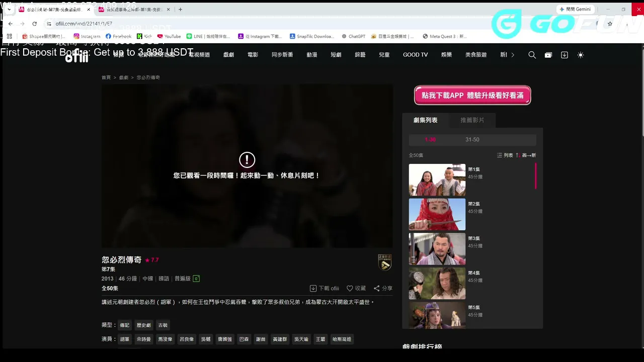Open the 同步新番 navigation item
The image size is (644, 362).
coord(282,55)
